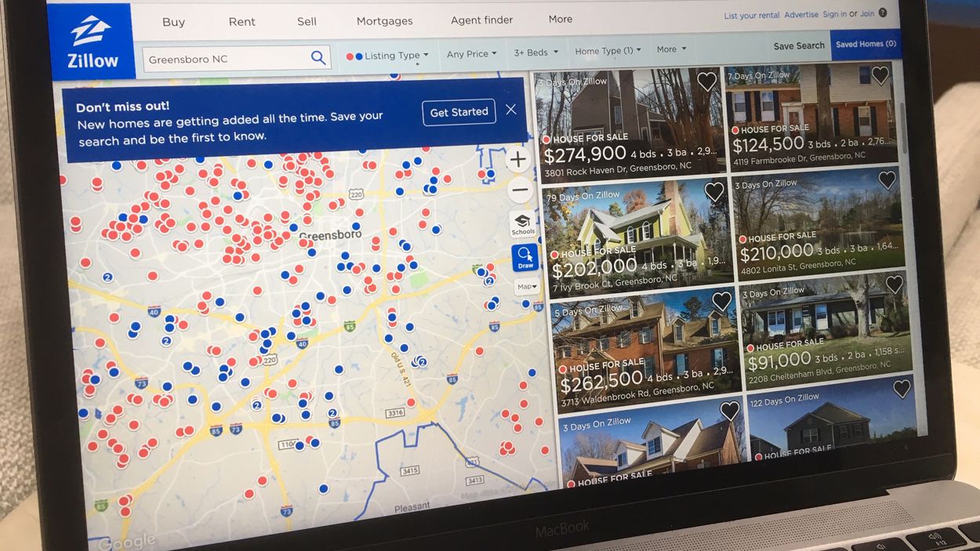Click the 79 Days On Zillow label
980x551 pixels.
pos(583,197)
